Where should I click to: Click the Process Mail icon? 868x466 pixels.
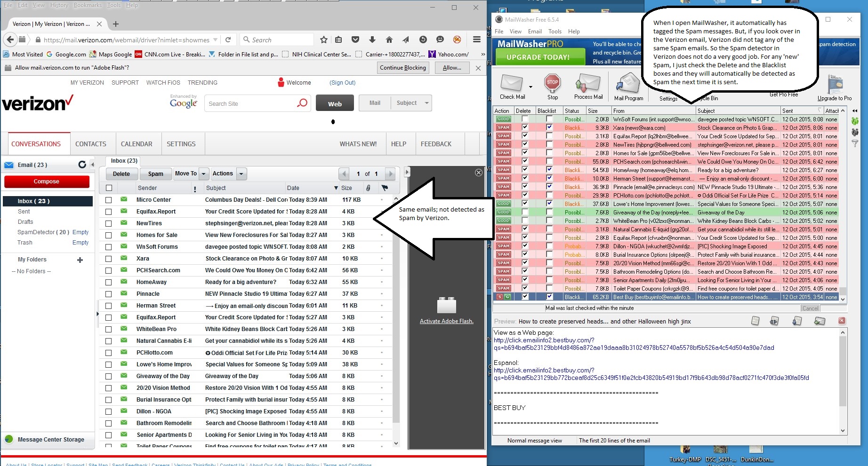(588, 83)
